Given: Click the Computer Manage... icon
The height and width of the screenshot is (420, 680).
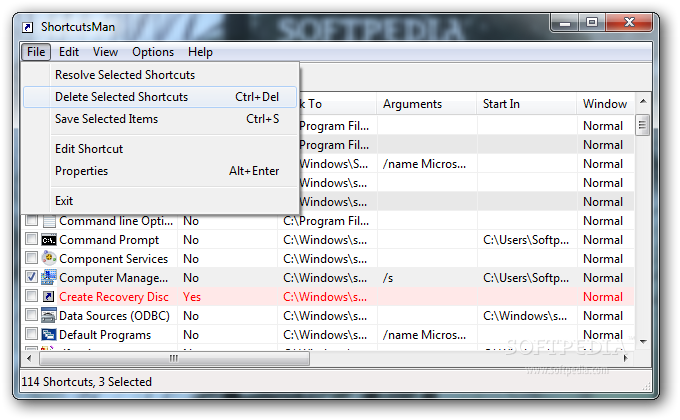Looking at the screenshot, I should [x=49, y=277].
